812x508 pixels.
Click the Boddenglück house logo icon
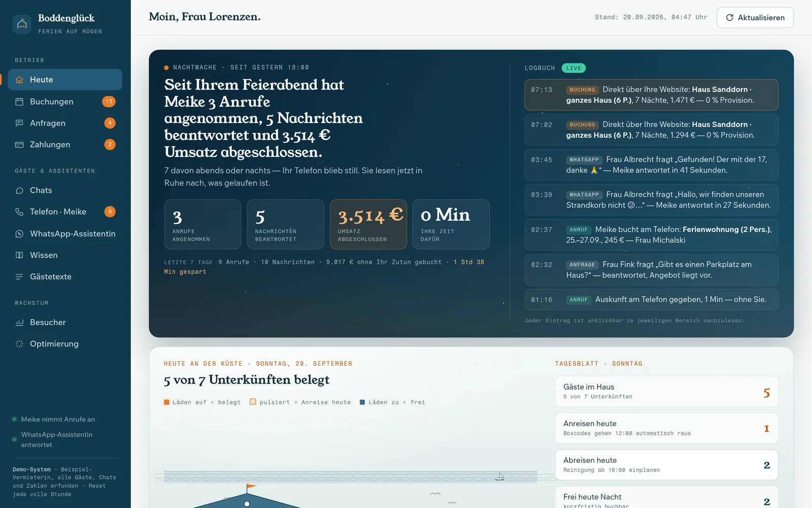(x=22, y=24)
